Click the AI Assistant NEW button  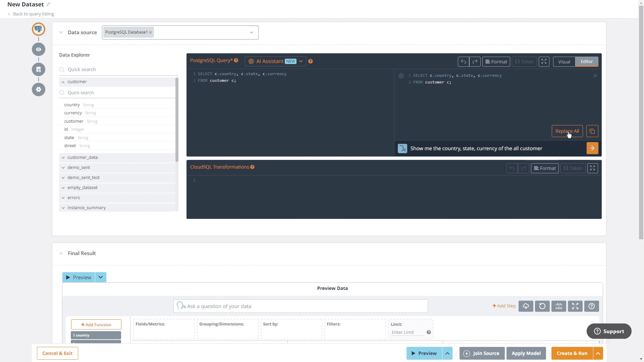(x=276, y=61)
